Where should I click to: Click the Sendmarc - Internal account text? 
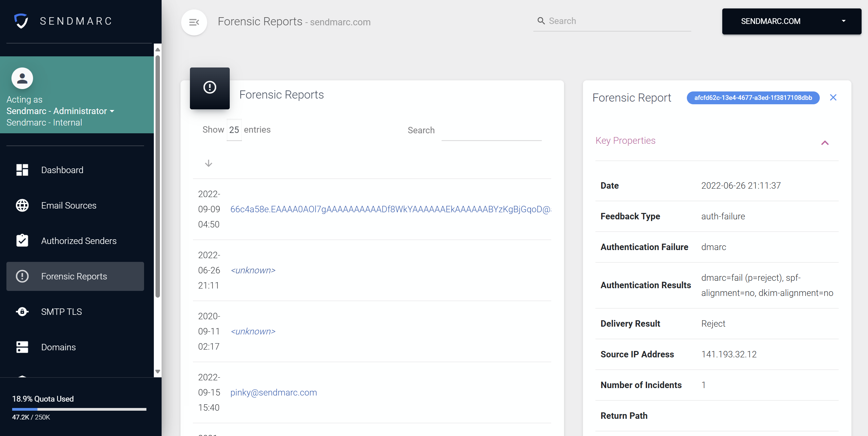[x=44, y=122]
